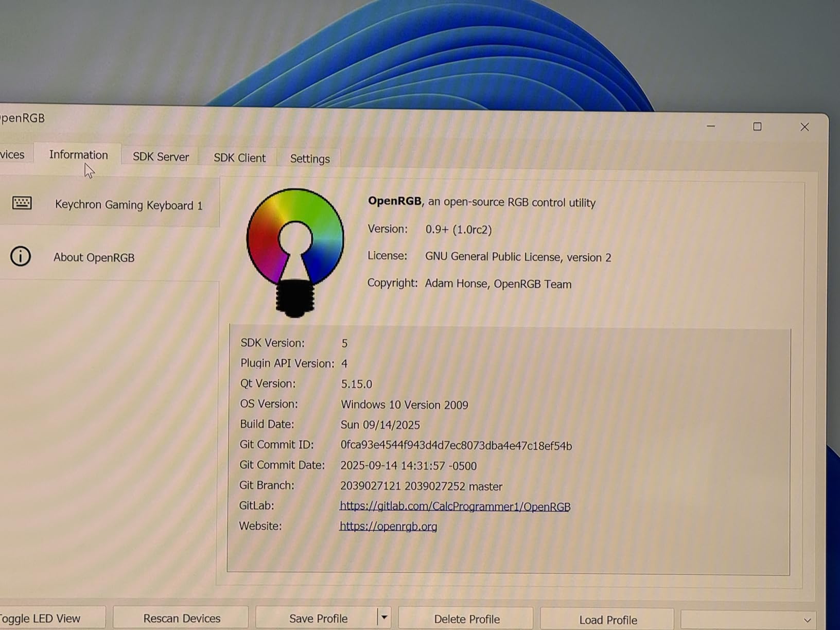Open the profile selection combo box

click(x=747, y=620)
